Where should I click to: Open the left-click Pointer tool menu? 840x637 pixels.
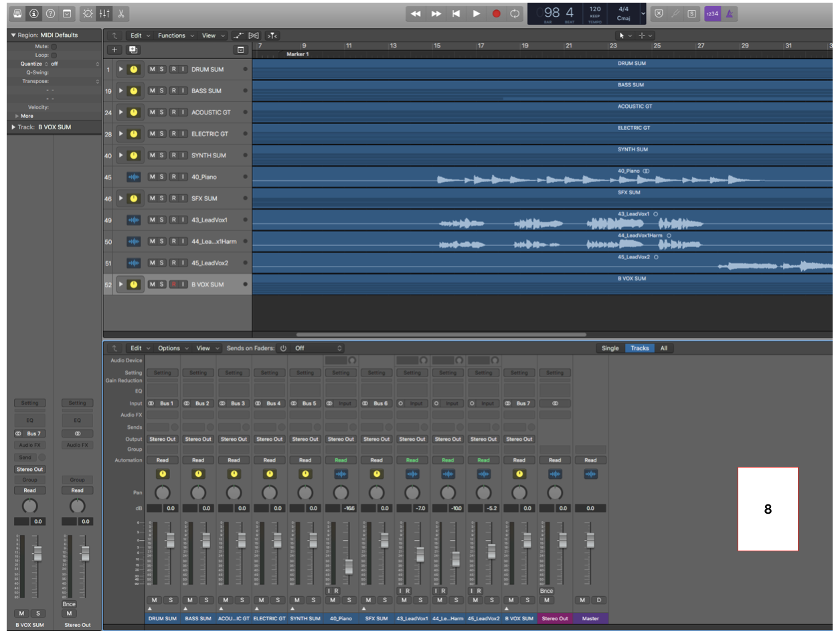click(626, 36)
